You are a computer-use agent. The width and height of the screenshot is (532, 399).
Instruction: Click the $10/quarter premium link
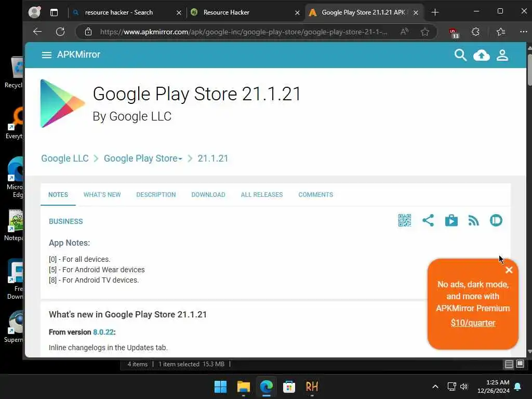coord(473,323)
